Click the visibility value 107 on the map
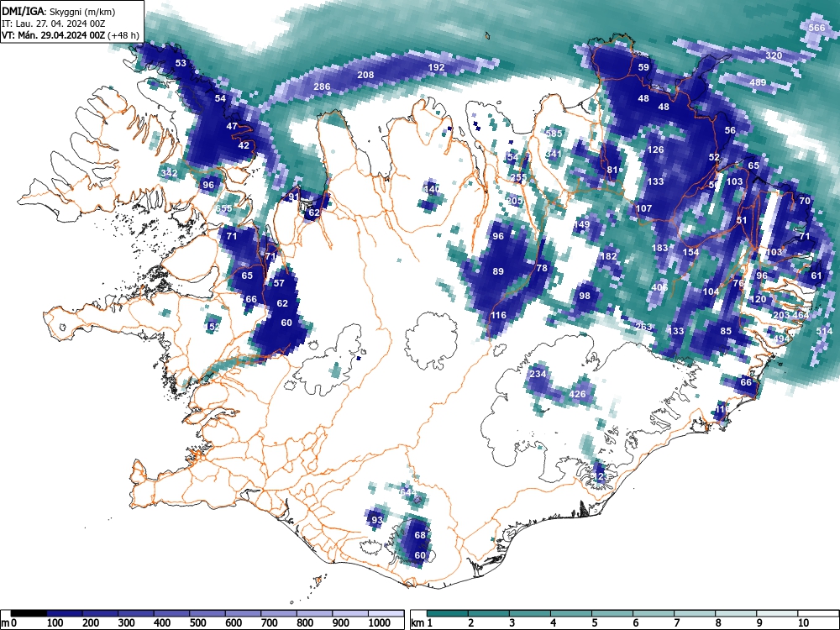Image resolution: width=840 pixels, height=630 pixels. pyautogui.click(x=644, y=208)
